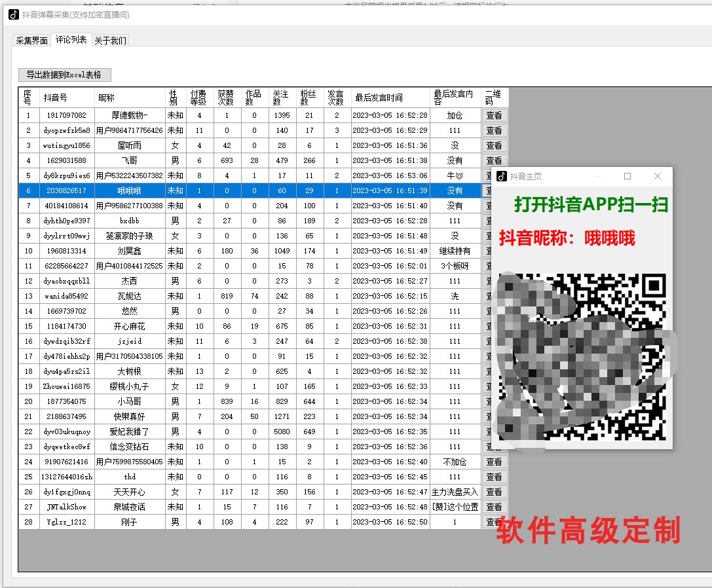Click 查看 for row 24 不加仓
The height and width of the screenshot is (588, 712).
coord(494,462)
